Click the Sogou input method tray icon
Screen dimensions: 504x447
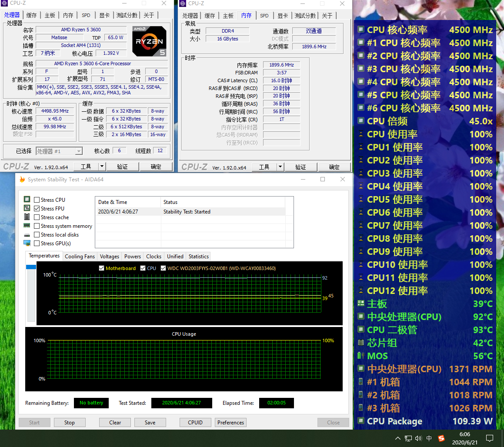point(441,438)
